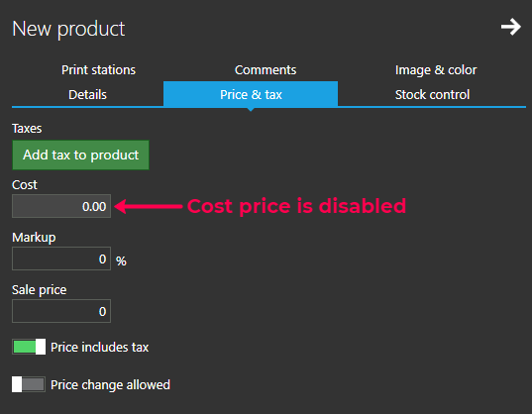Click the Price includes tax label text
Image resolution: width=532 pixels, height=414 pixels.
100,348
